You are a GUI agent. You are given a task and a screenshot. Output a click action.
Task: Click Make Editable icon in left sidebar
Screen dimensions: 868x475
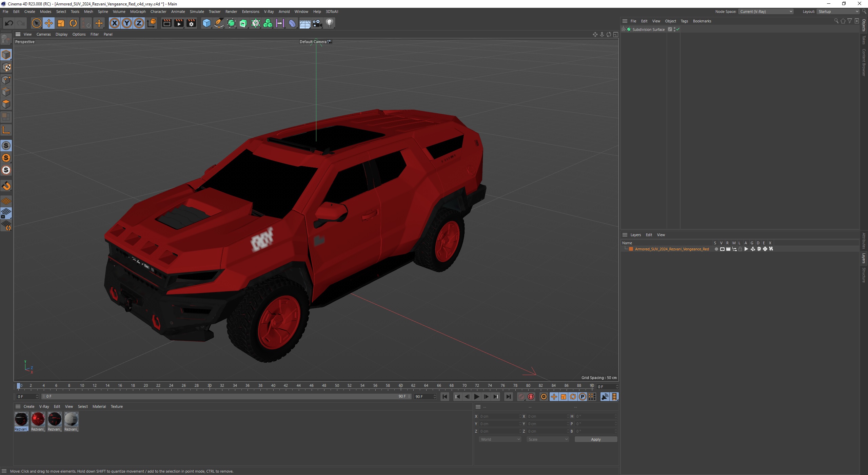(6, 39)
